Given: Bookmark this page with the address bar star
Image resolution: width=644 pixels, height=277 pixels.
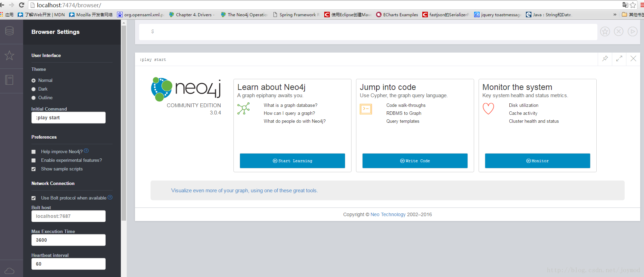Looking at the screenshot, I should [x=633, y=5].
